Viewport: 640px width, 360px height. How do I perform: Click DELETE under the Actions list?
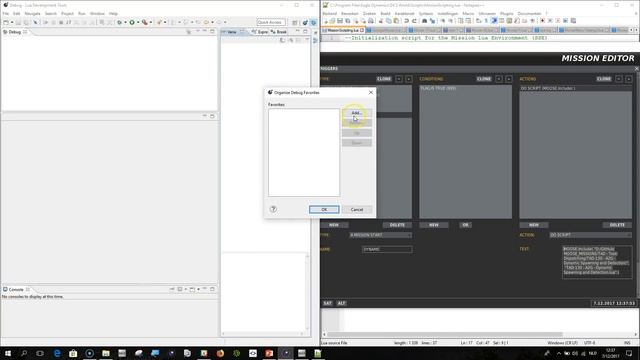[617, 225]
